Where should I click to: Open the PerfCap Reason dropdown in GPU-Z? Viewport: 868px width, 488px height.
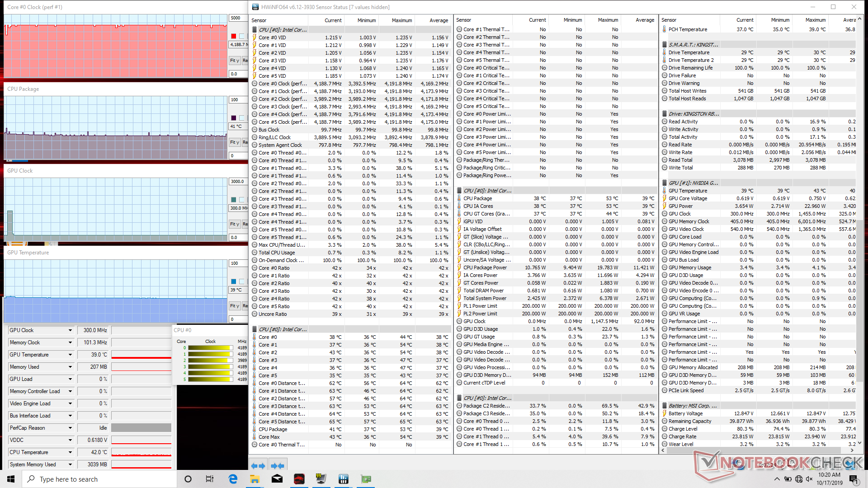click(70, 428)
